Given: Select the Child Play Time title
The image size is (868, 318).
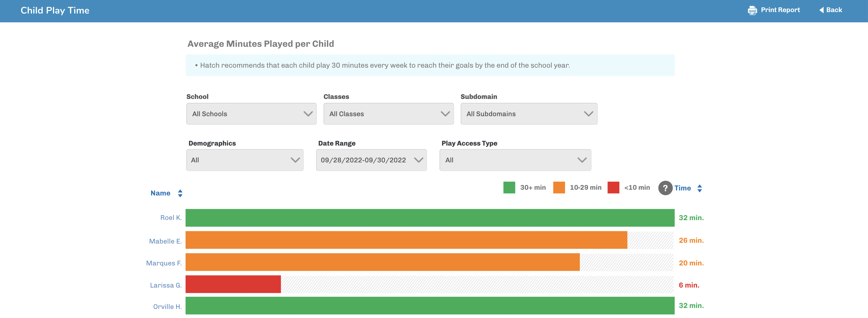Looking at the screenshot, I should [55, 10].
